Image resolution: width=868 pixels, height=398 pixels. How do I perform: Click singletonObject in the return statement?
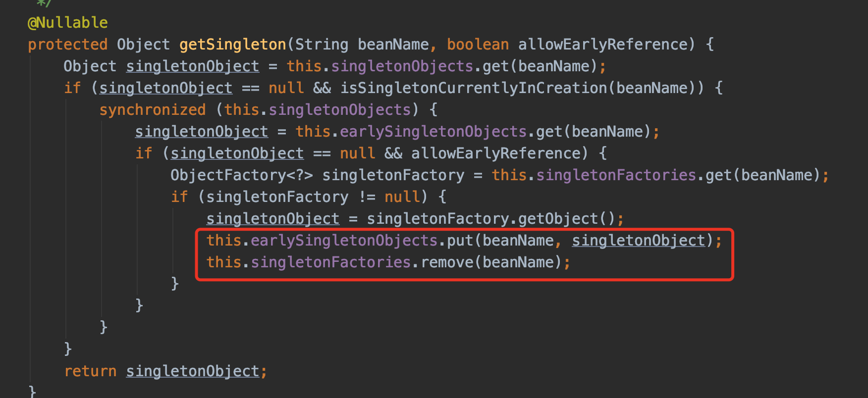click(x=192, y=371)
